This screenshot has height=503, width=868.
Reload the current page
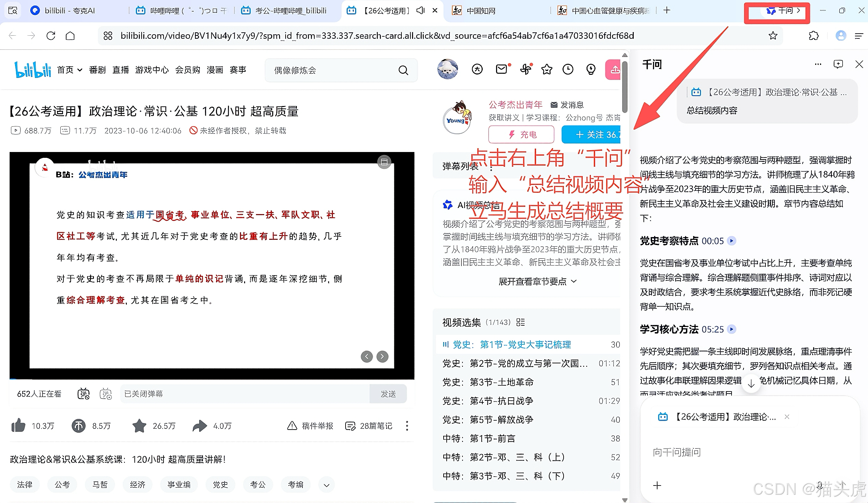[51, 35]
